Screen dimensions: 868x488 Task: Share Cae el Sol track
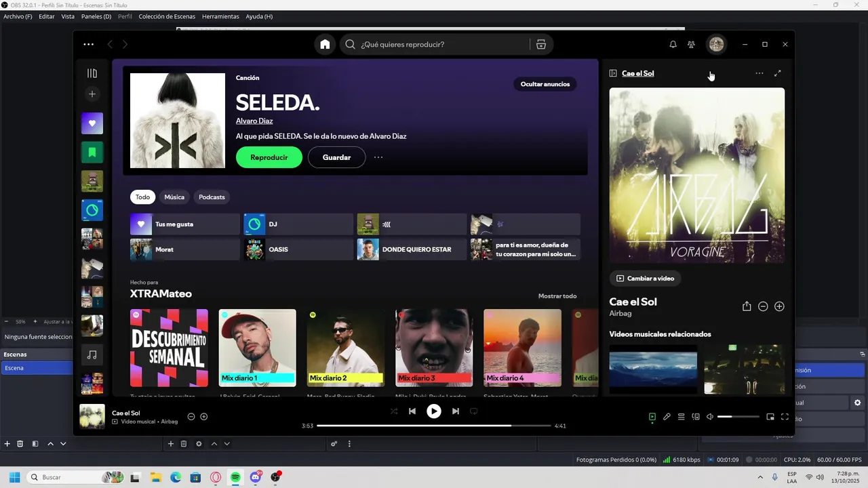(x=747, y=306)
